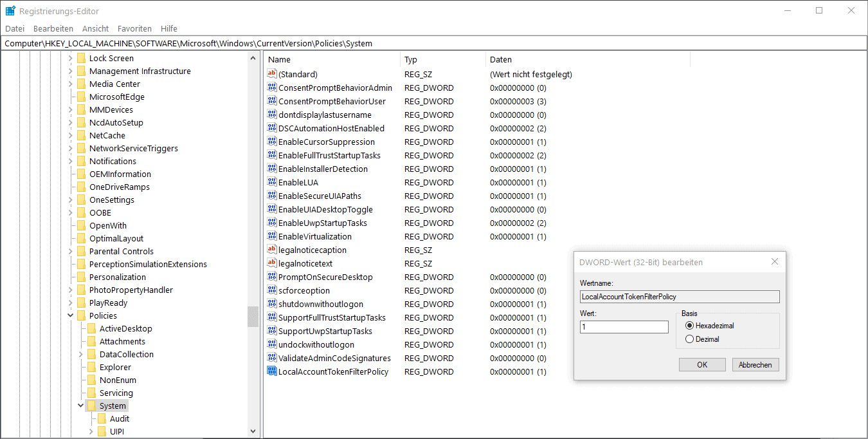This screenshot has width=868, height=439.
Task: Click the folder icon next to Lock Screen
Action: (x=81, y=58)
